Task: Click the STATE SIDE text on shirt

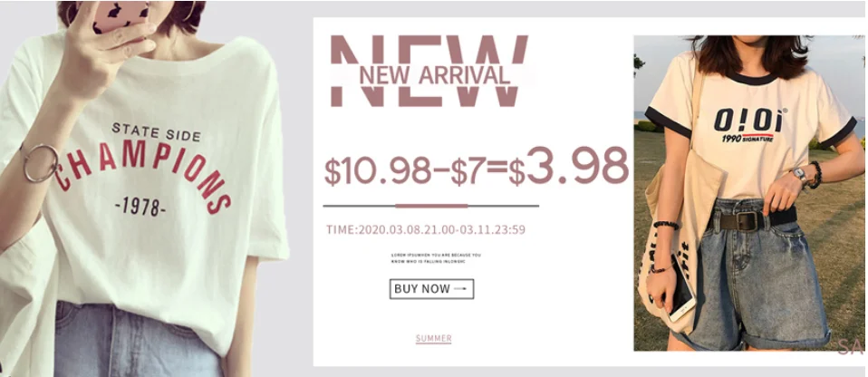Action: [x=157, y=131]
